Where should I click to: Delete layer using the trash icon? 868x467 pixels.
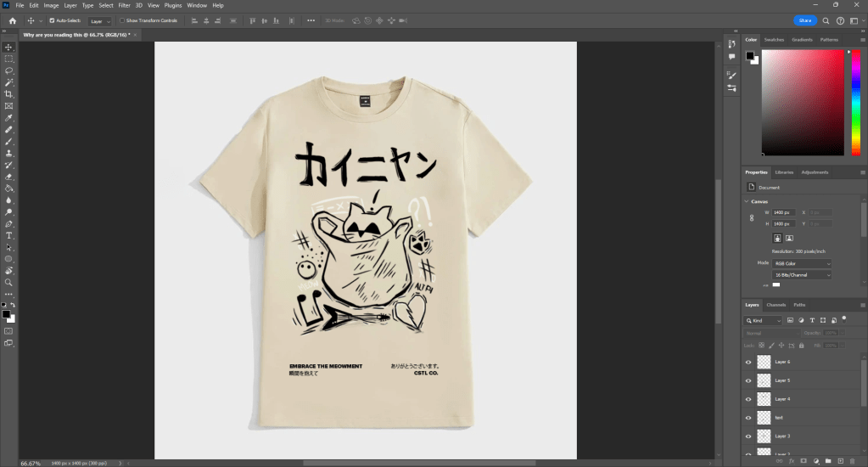[852, 461]
